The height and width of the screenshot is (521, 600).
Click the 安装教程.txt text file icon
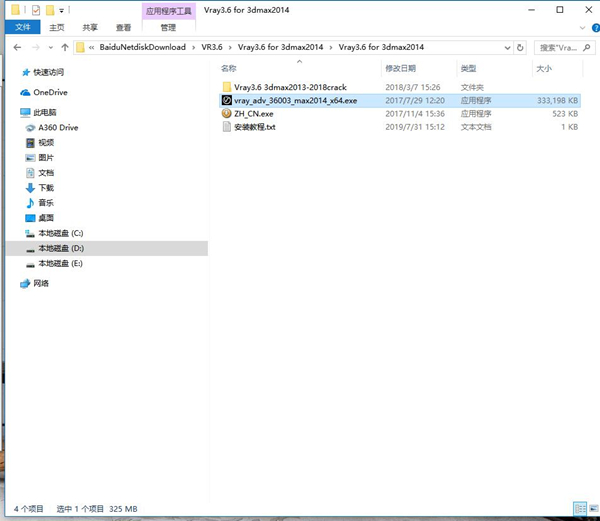click(x=227, y=127)
